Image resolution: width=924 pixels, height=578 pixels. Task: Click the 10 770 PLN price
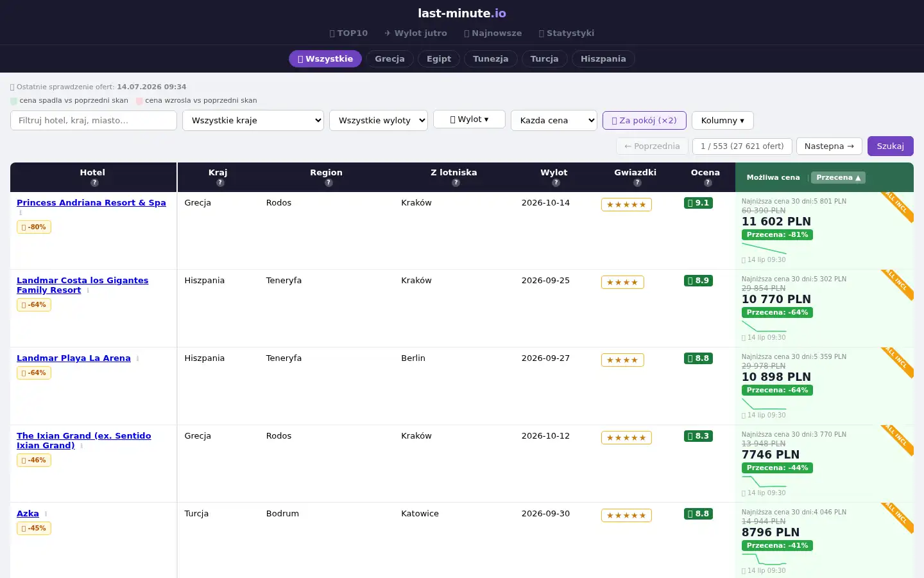pos(776,299)
